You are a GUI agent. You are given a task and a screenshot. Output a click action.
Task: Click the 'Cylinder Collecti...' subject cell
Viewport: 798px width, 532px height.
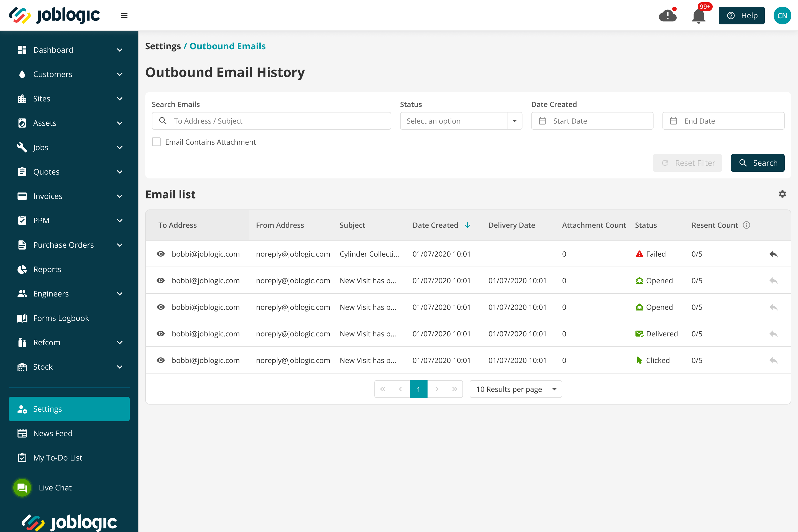click(x=369, y=254)
